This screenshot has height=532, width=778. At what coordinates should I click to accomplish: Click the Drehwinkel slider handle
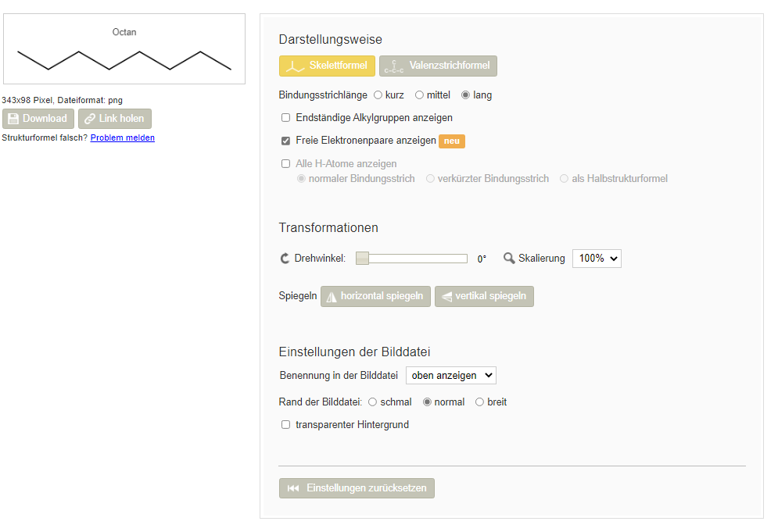(362, 259)
